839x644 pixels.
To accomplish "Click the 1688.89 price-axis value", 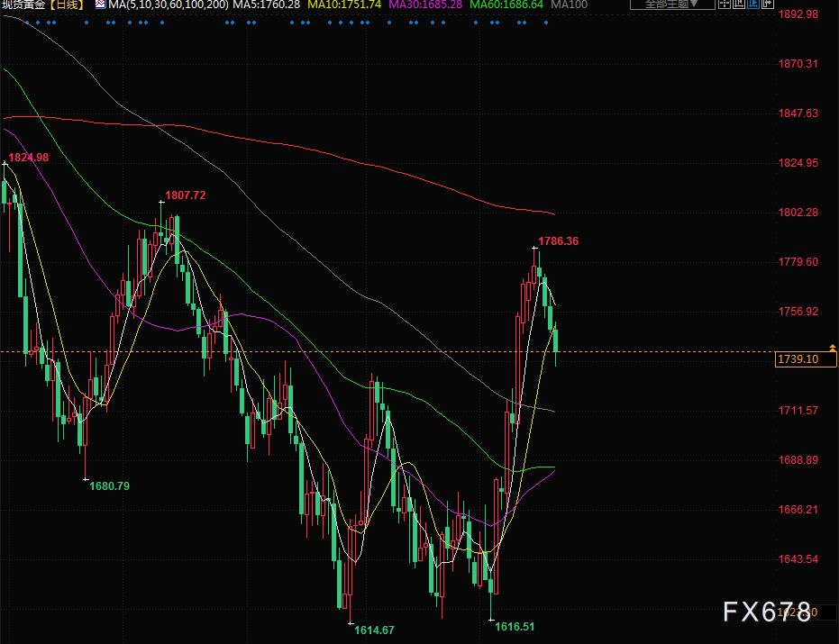I will (798, 460).
